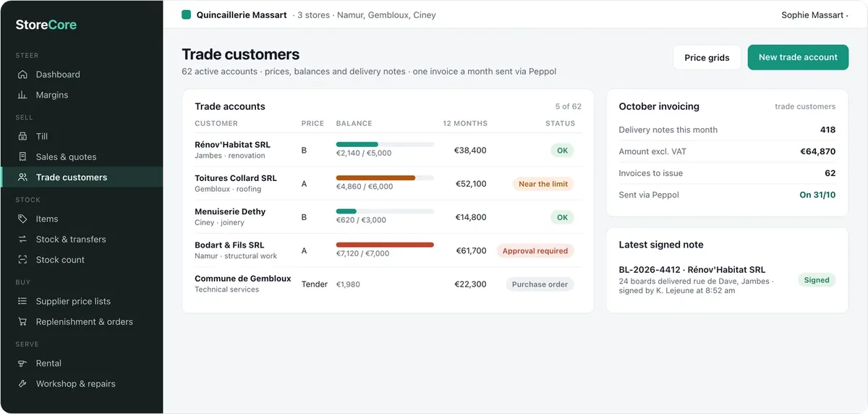This screenshot has width=868, height=414.
Task: Go to Stock count
Action: 81,260
